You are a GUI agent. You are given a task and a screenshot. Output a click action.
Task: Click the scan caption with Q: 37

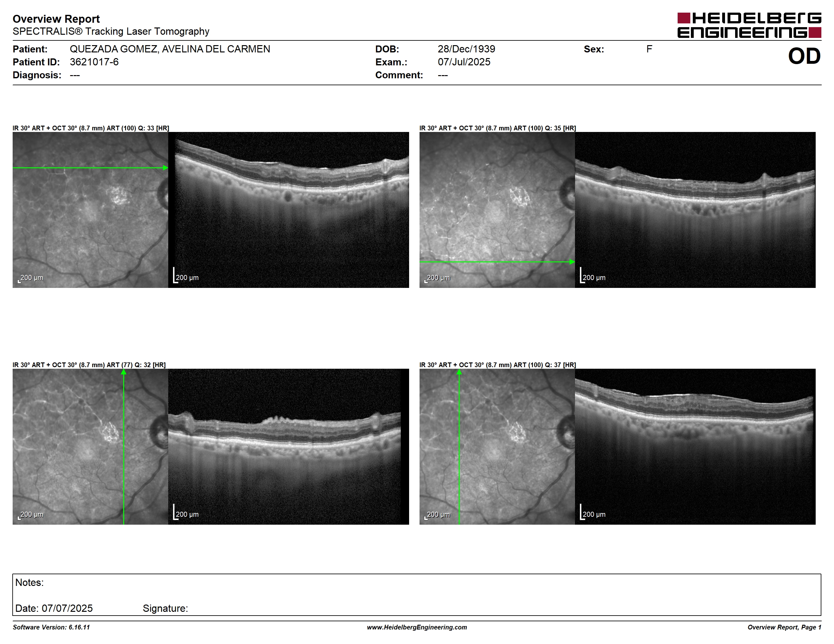(498, 365)
